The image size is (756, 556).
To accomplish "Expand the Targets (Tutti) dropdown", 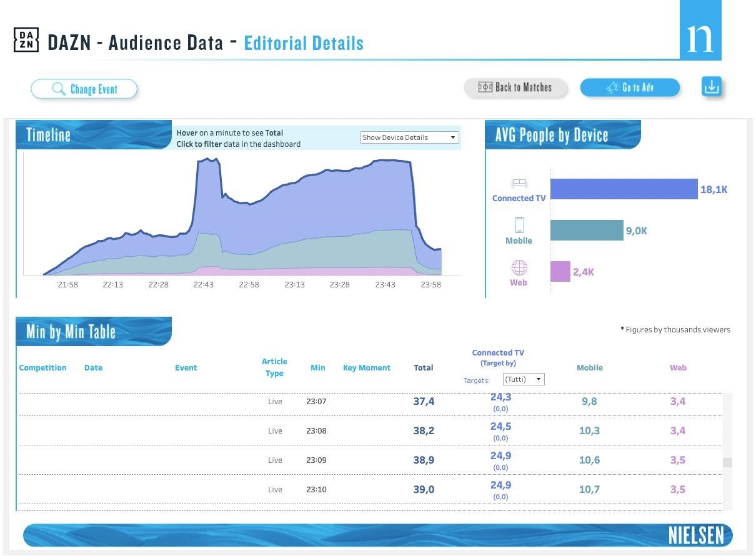I will click(524, 379).
